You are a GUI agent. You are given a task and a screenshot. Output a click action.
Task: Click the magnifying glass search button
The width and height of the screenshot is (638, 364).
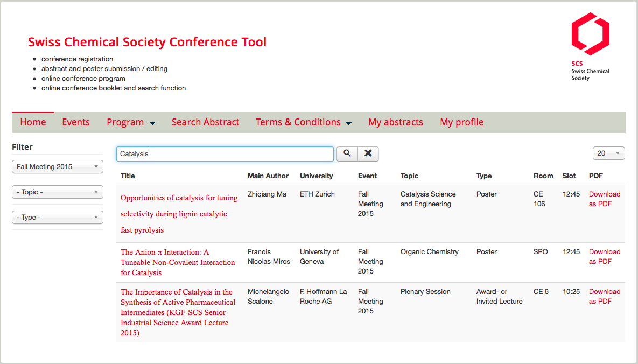[x=347, y=154]
